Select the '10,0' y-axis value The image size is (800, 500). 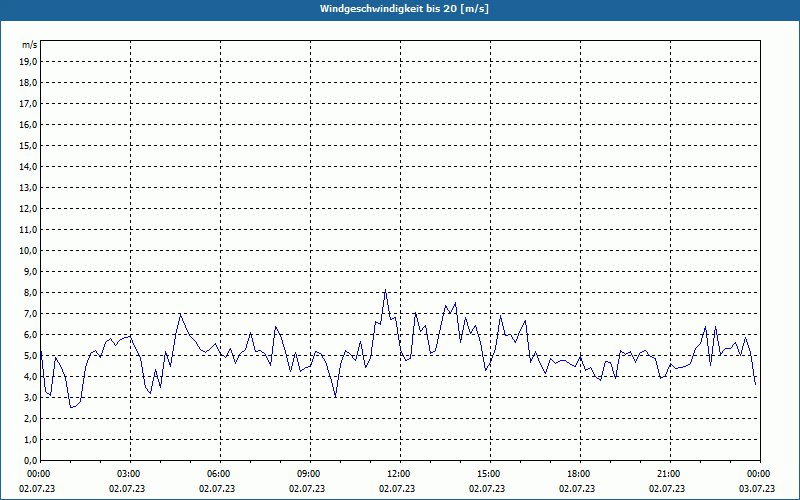(x=28, y=251)
